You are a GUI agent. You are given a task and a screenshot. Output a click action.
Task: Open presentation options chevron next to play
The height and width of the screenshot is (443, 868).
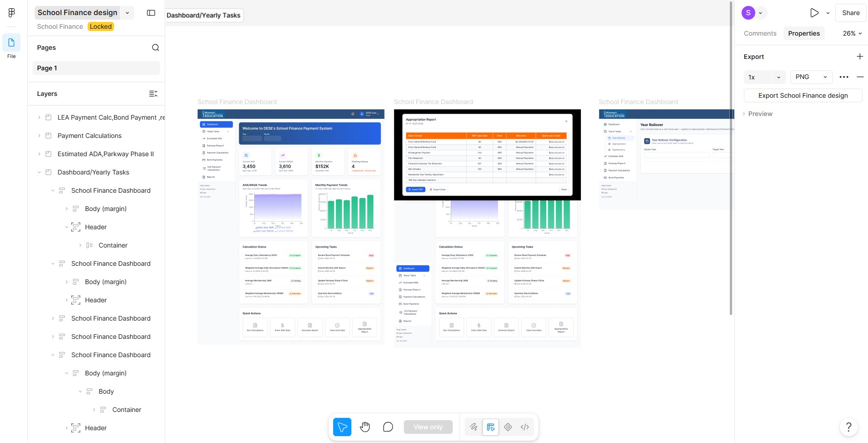(828, 13)
